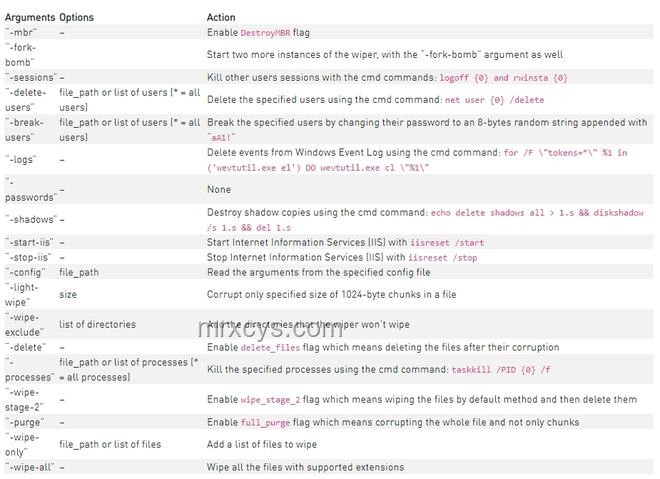The height and width of the screenshot is (479, 660).
Task: Click the wipe_stage_2 flag code text
Action: coord(270,400)
